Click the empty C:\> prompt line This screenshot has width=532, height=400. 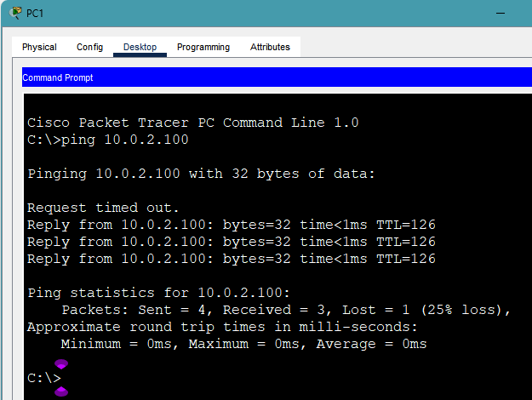(x=44, y=378)
